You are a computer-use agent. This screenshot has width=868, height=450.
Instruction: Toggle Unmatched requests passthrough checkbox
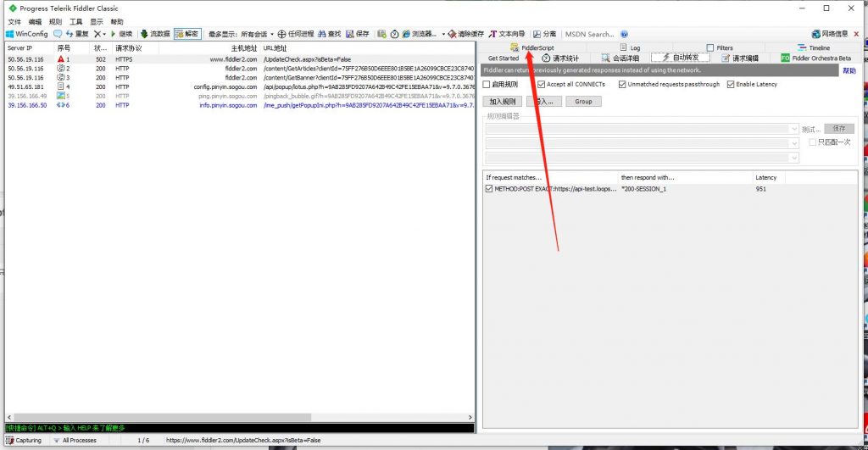622,84
